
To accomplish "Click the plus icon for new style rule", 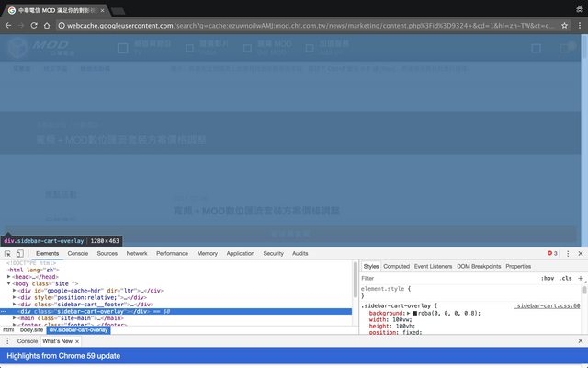I will point(580,278).
